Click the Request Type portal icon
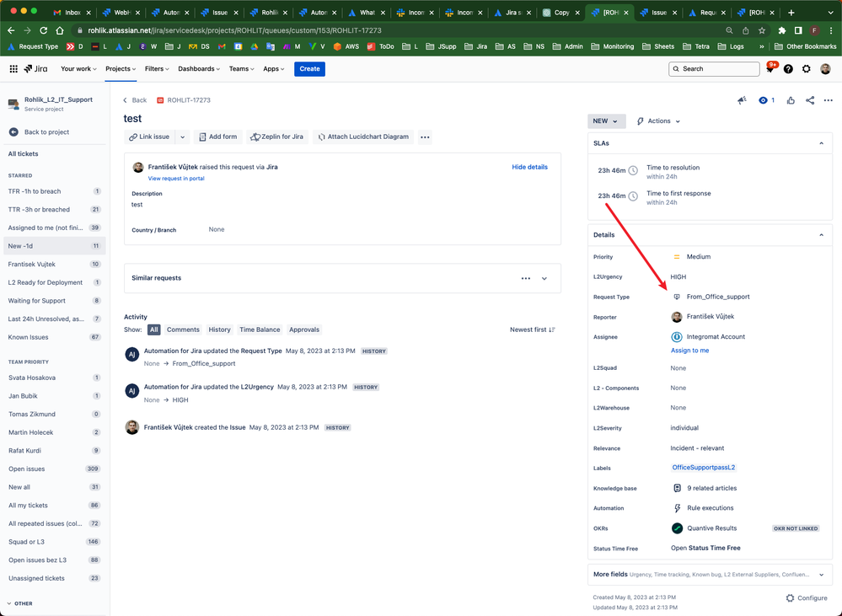 [x=677, y=297]
